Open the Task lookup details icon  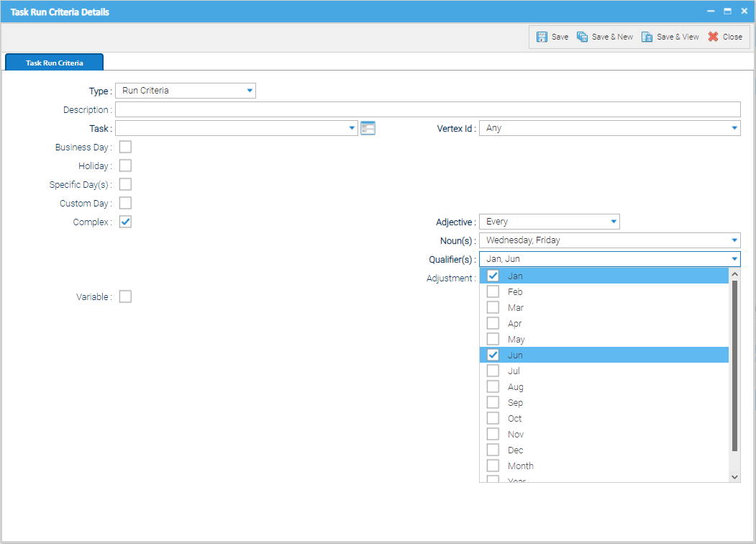pos(368,128)
